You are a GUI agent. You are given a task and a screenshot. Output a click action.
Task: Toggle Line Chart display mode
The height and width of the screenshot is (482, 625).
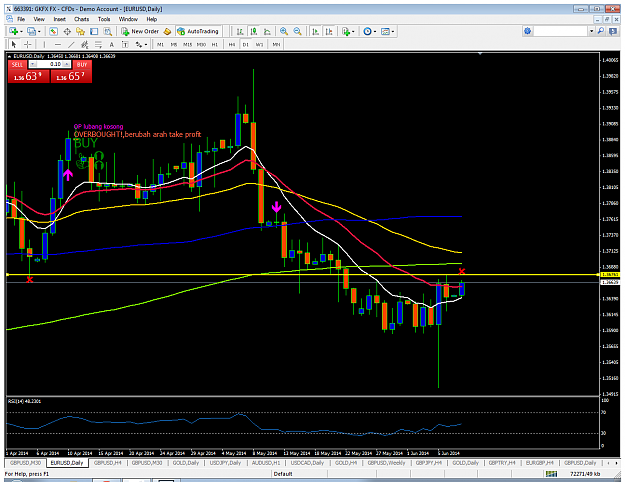pyautogui.click(x=267, y=31)
